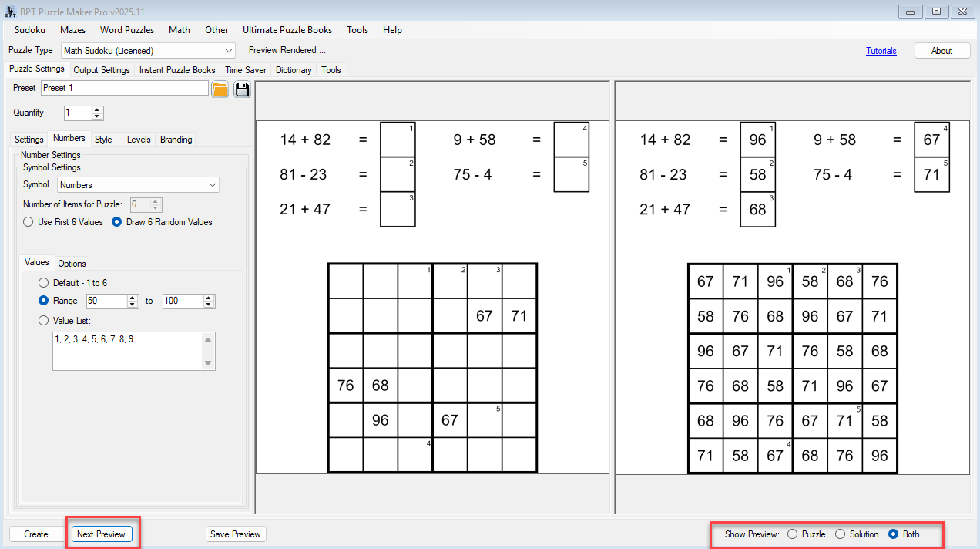Click equation '14 + 82' in puzzle preview
This screenshot has width=980, height=549.
coord(305,140)
